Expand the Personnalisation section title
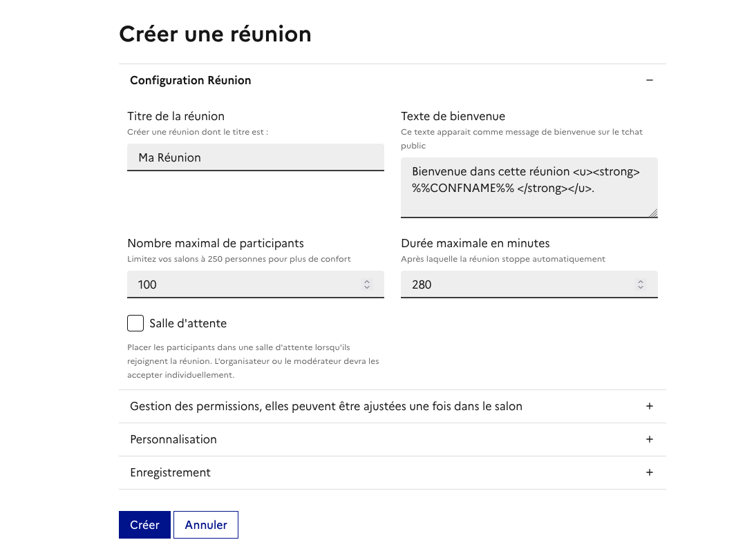This screenshot has height=560, width=745. coord(173,439)
